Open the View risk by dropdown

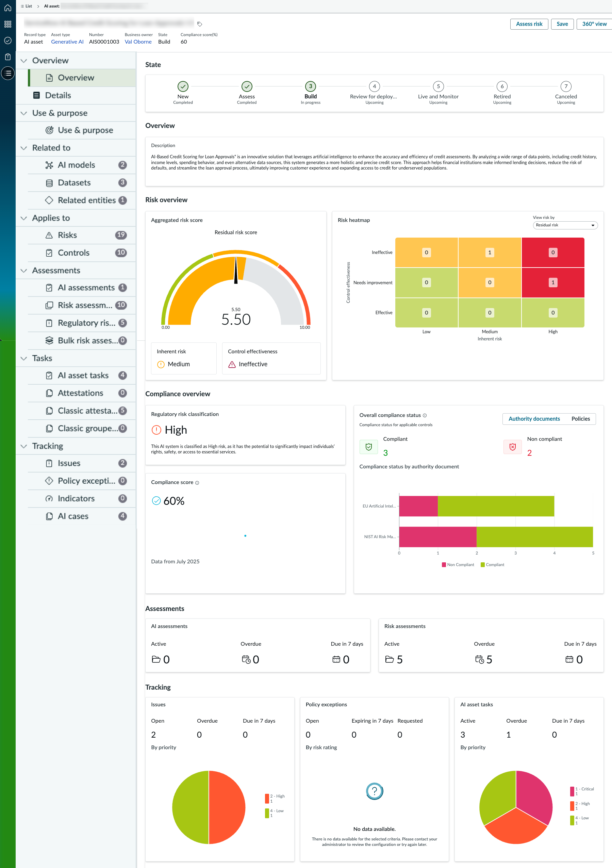tap(565, 225)
